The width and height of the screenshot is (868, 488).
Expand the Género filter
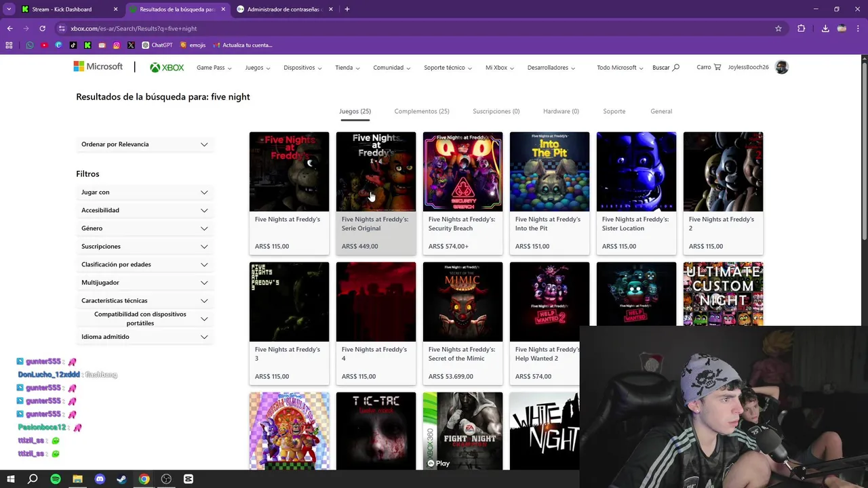pyautogui.click(x=144, y=228)
